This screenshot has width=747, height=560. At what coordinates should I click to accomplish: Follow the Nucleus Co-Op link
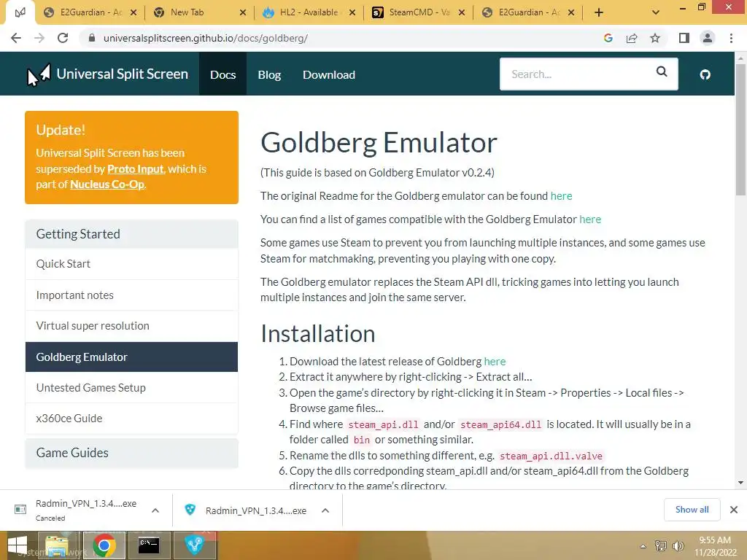tap(107, 184)
